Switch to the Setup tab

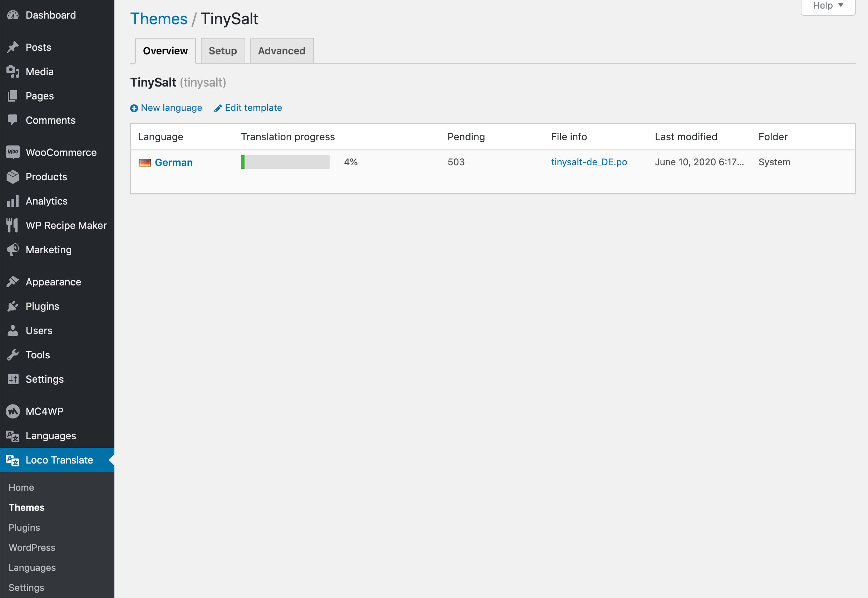click(x=222, y=51)
